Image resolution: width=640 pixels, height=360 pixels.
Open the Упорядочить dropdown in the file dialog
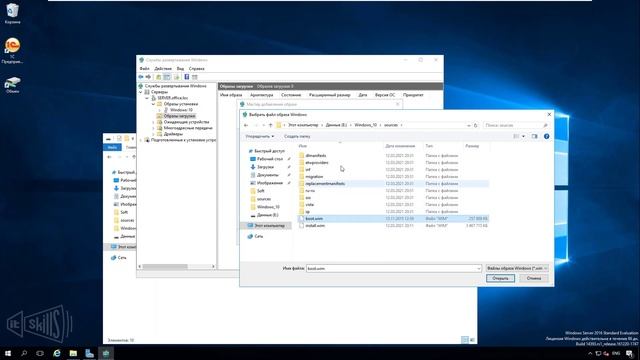(x=260, y=136)
